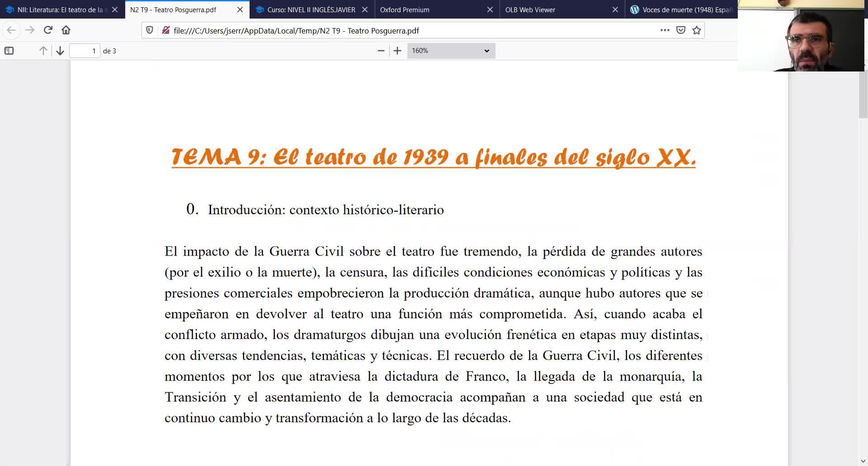Go to previous PDF page arrow
Screen dimensions: 868x466
tap(43, 51)
